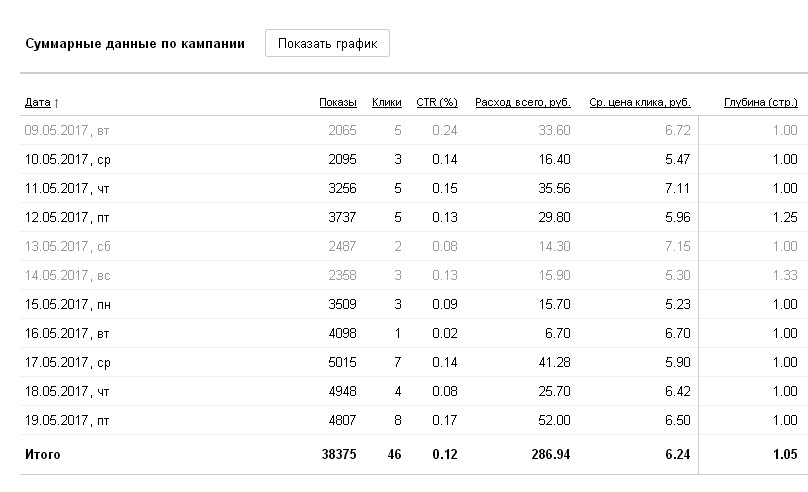Sort table by Клики column
The width and height of the screenshot is (808, 492).
pyautogui.click(x=386, y=102)
